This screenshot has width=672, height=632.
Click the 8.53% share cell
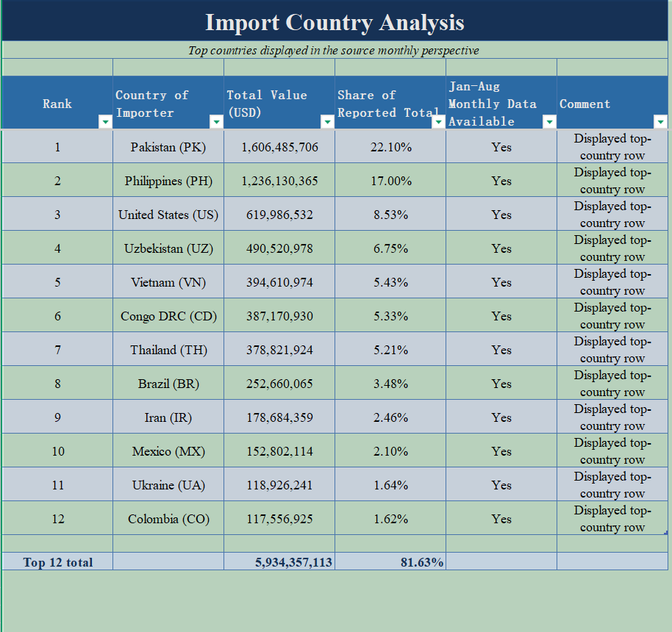[390, 215]
